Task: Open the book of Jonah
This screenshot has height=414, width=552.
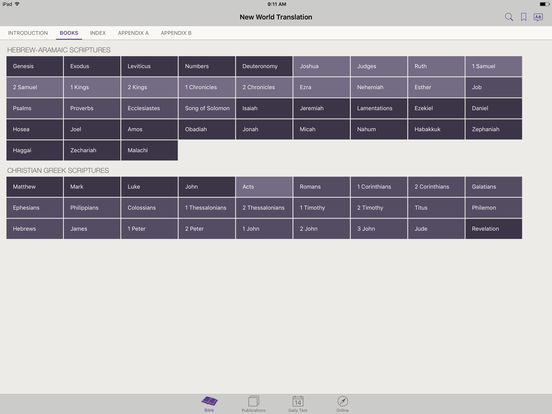Action: (x=264, y=129)
